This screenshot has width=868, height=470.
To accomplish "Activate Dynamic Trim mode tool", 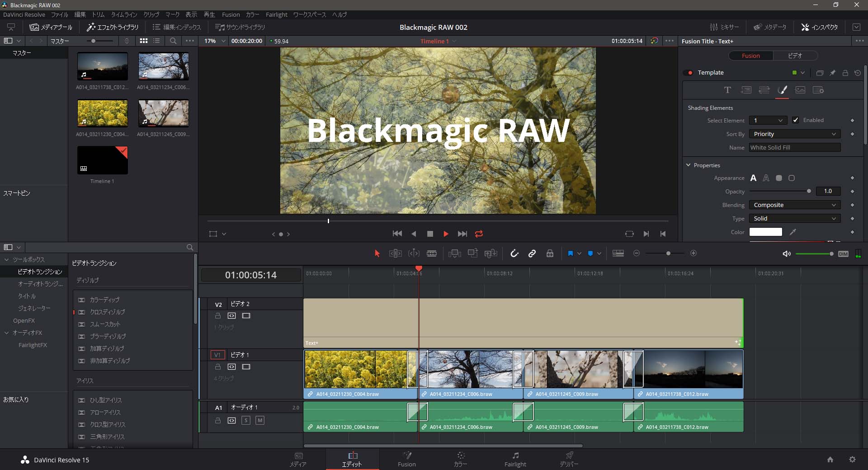I will click(414, 254).
